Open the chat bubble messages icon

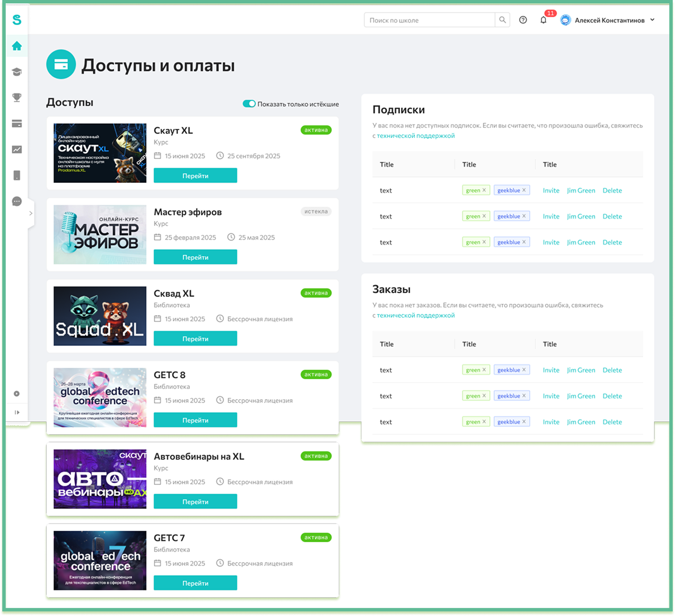[17, 202]
